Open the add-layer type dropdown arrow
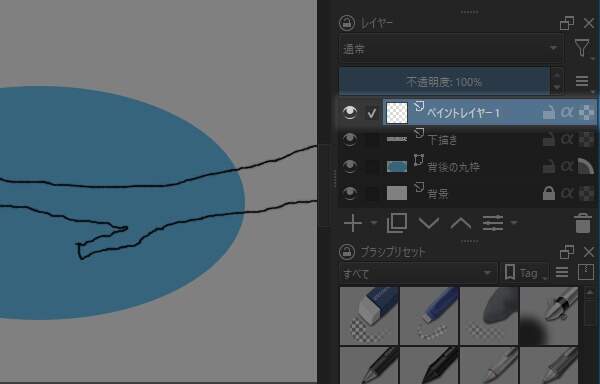The height and width of the screenshot is (384, 600). click(x=374, y=223)
